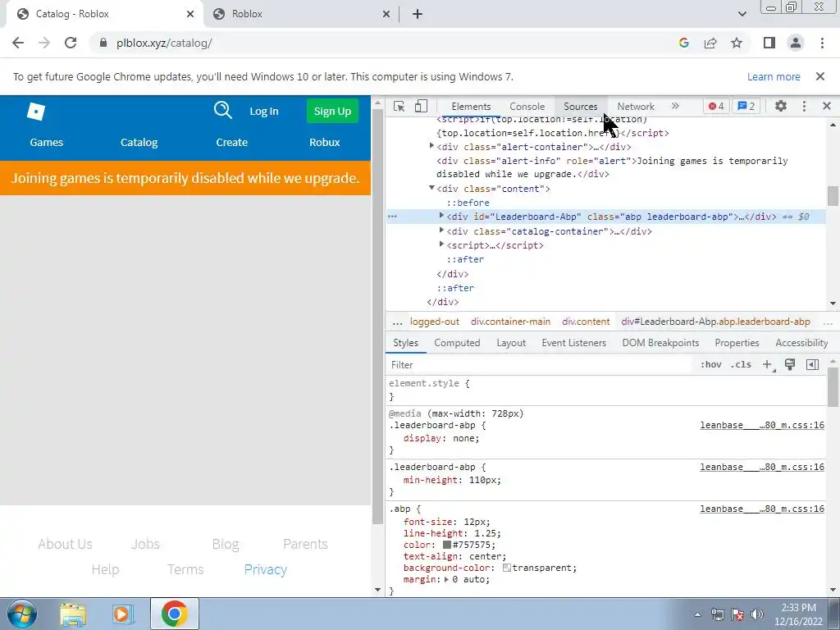Open the Layout tab
840x630 pixels.
(x=511, y=343)
